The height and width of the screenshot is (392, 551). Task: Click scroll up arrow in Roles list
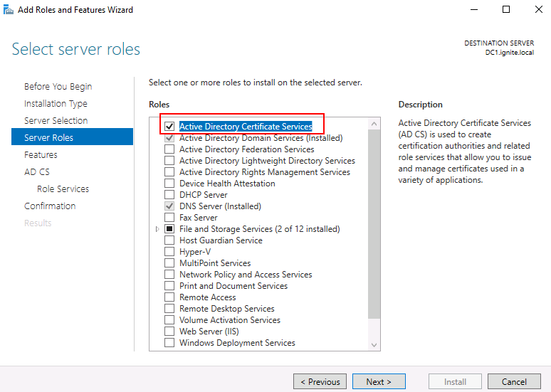click(x=374, y=124)
